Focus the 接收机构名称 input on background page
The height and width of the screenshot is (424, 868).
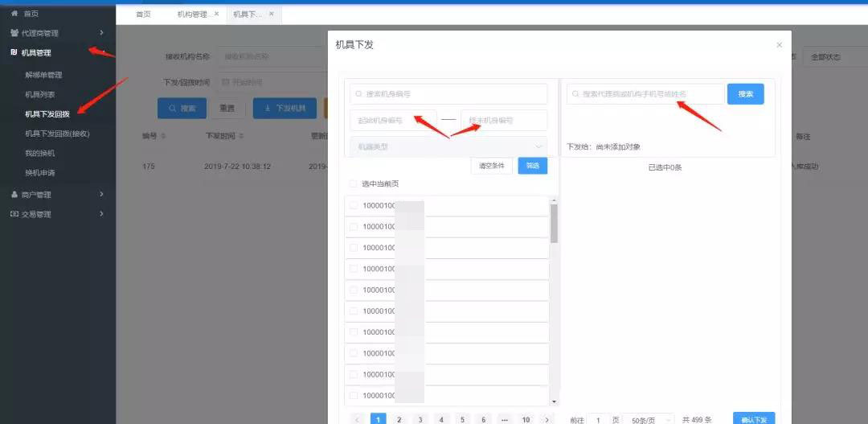click(x=272, y=56)
